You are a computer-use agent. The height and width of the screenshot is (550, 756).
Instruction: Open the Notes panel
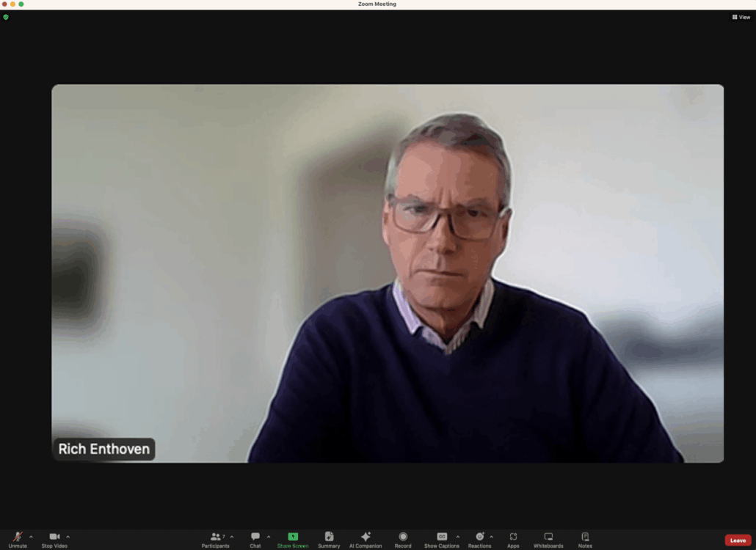(x=585, y=538)
